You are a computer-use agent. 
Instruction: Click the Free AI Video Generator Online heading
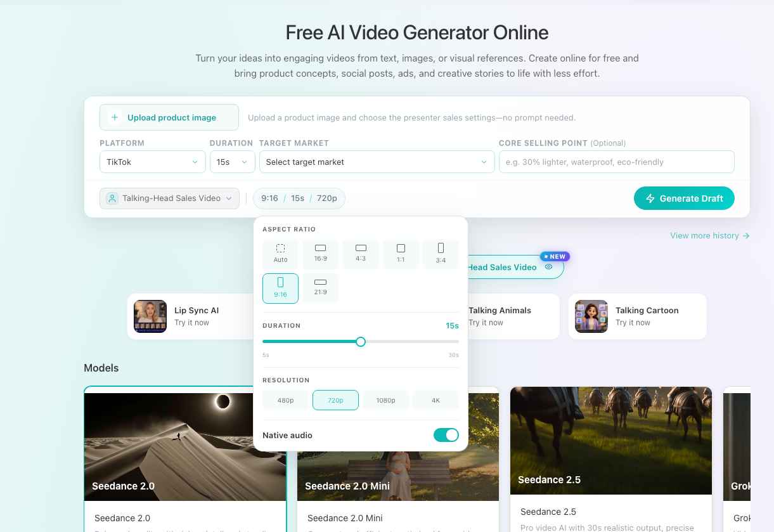click(x=417, y=32)
